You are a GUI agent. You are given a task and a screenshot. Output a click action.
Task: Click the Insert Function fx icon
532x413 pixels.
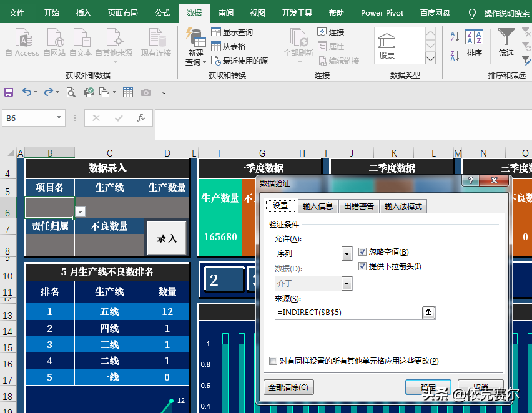point(140,118)
